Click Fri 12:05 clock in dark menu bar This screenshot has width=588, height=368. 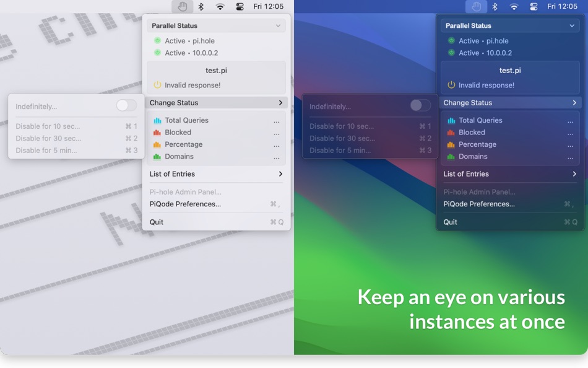pyautogui.click(x=563, y=6)
